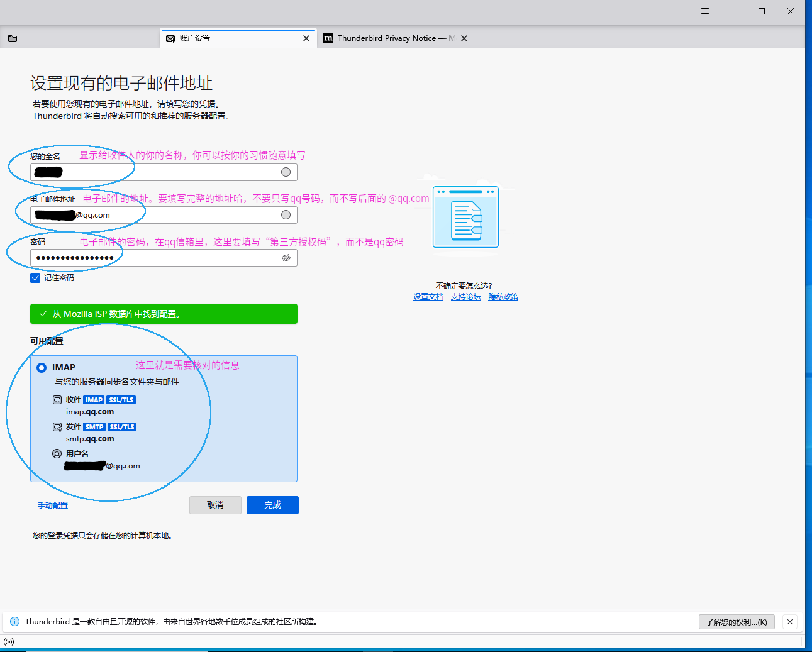Viewport: 812px width, 652px height.
Task: Click the 取消 button
Action: (215, 506)
